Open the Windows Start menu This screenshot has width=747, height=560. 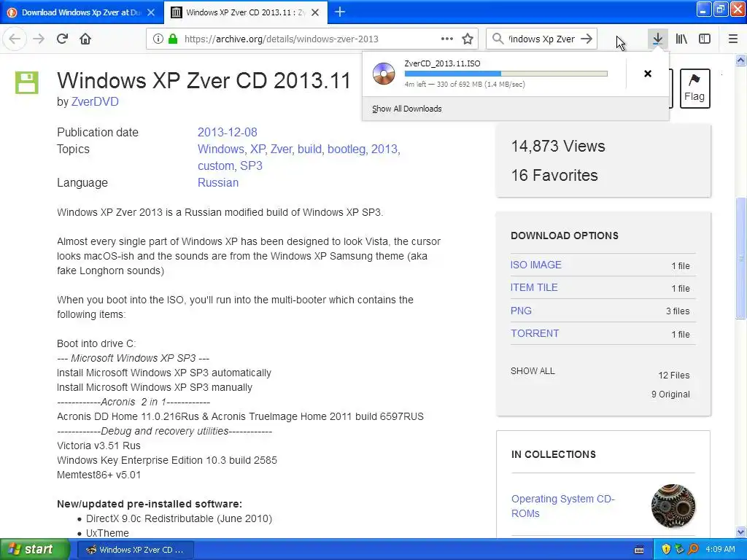tap(35, 550)
